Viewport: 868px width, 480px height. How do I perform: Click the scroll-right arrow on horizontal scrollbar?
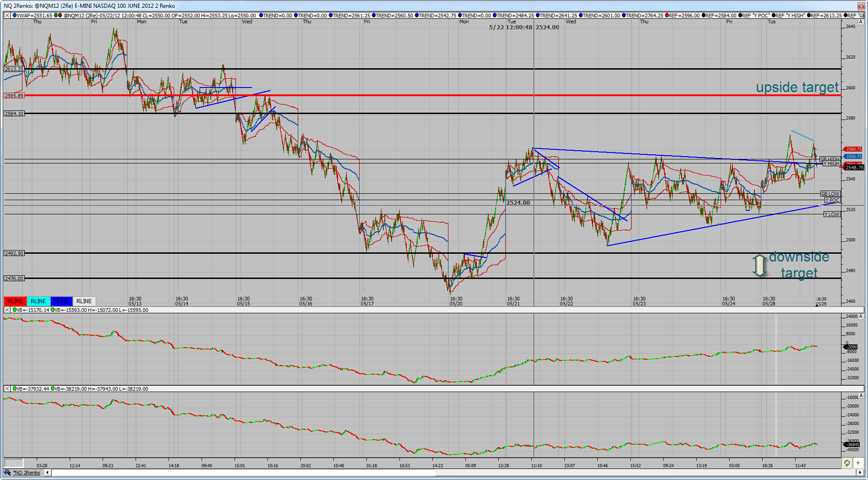(860, 472)
